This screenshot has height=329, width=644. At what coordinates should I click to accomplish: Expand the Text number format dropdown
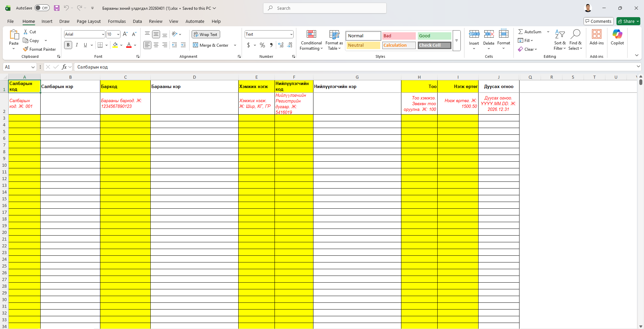pyautogui.click(x=291, y=34)
